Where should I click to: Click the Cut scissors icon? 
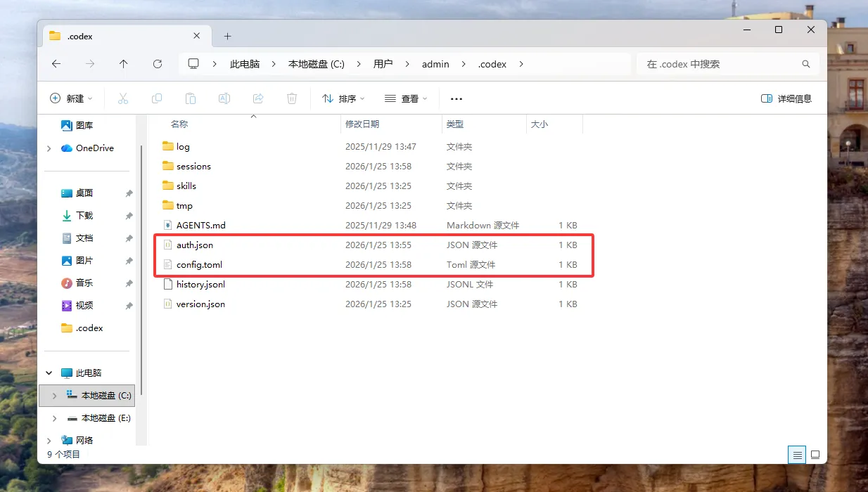(123, 99)
